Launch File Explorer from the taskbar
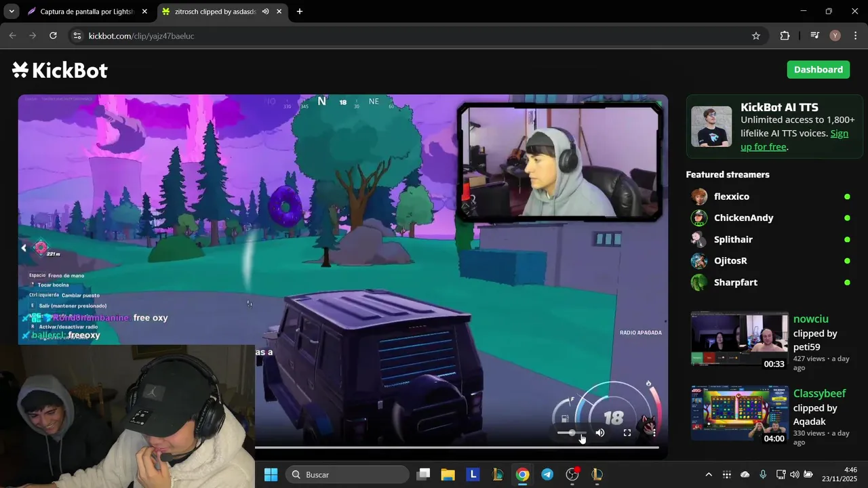868x488 pixels. (448, 474)
